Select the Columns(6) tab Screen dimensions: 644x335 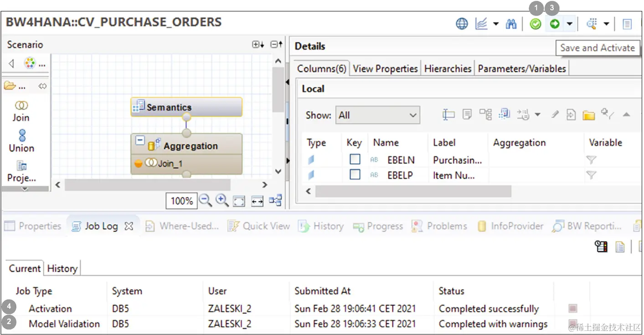[322, 68]
